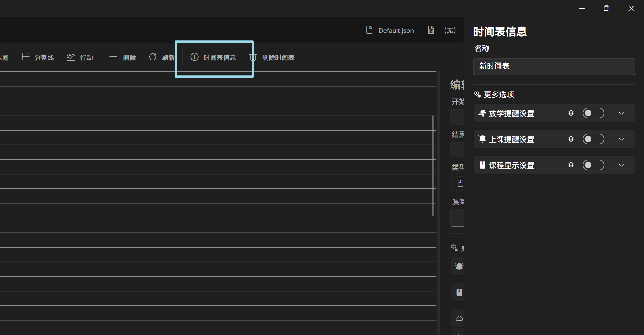The width and height of the screenshot is (644, 335).
Task: Expand the 课程显示设置 section
Action: pyautogui.click(x=621, y=165)
